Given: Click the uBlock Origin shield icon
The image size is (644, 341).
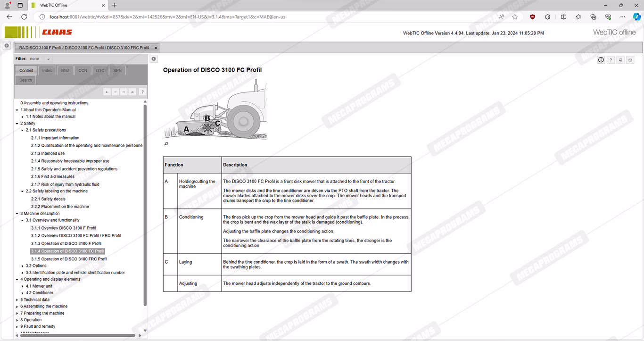Looking at the screenshot, I should pos(532,17).
